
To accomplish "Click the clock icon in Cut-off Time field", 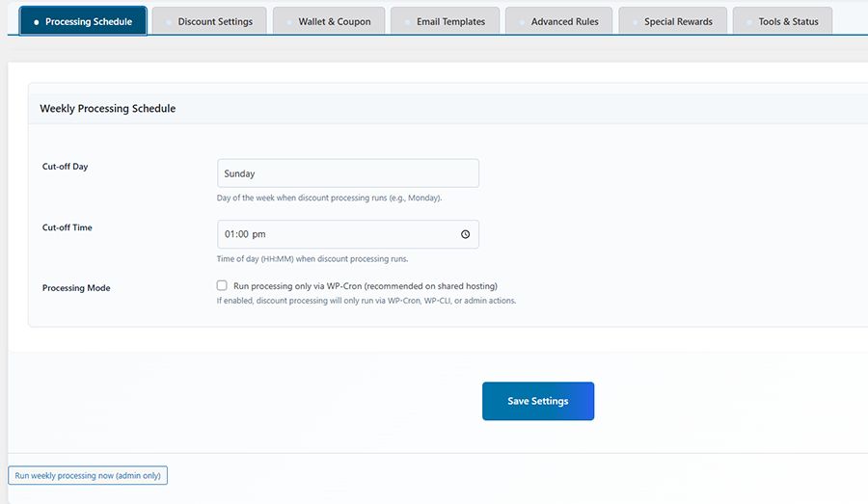I will click(465, 234).
